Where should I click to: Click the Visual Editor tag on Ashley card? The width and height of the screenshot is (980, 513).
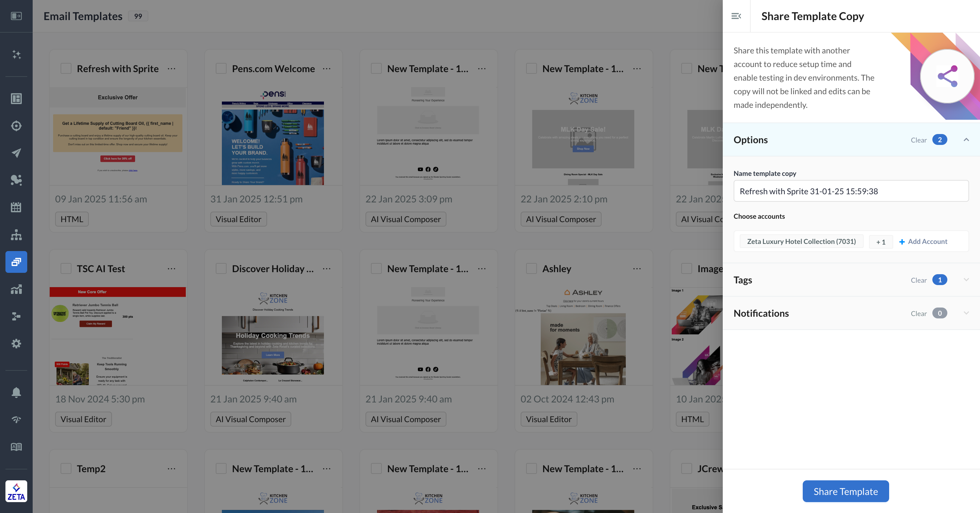point(549,419)
